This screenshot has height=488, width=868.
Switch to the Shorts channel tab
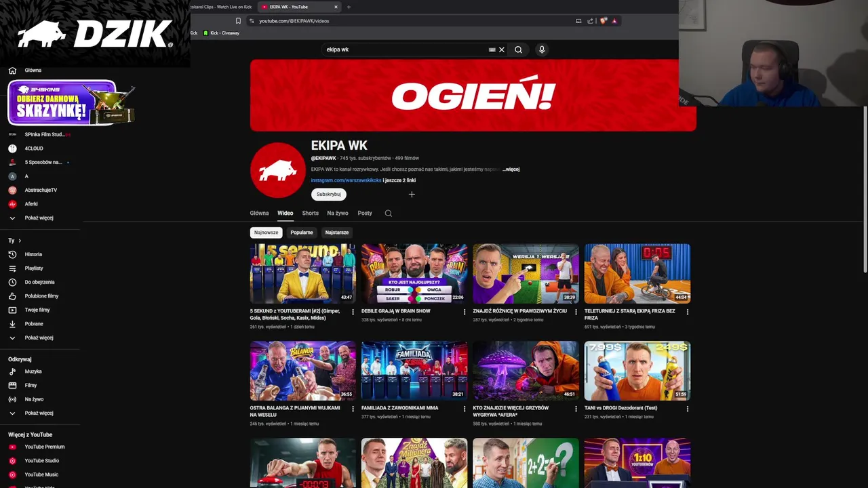point(310,213)
